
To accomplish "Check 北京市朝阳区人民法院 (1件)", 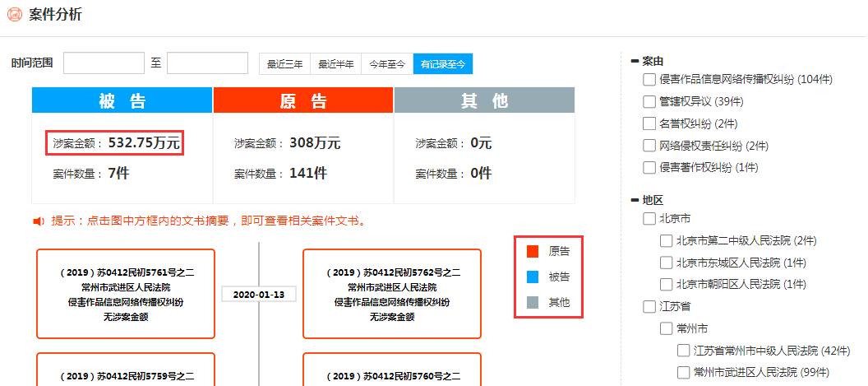I will pyautogui.click(x=666, y=285).
